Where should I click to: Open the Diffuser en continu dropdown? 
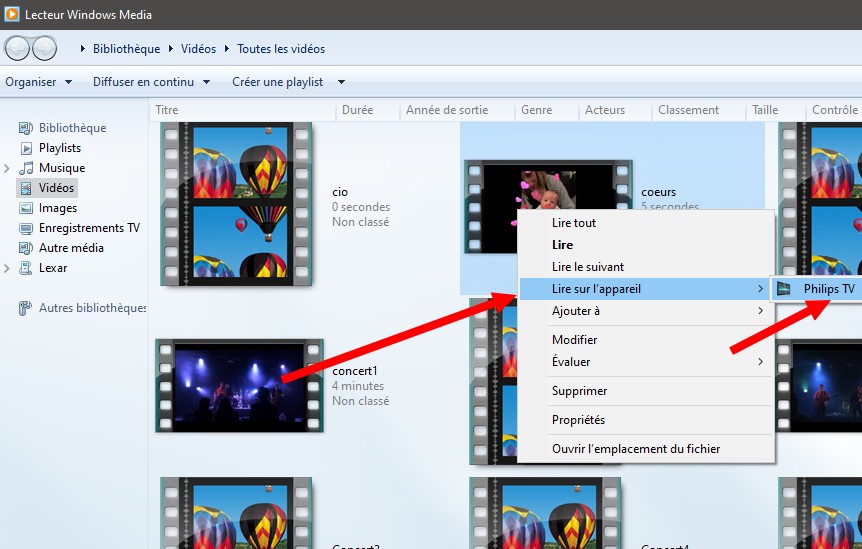click(x=151, y=82)
